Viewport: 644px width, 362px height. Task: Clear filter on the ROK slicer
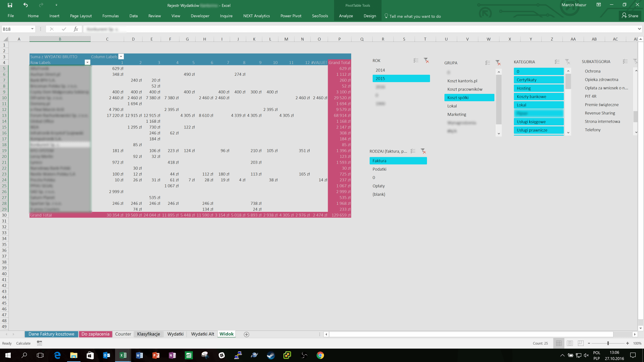coord(426,60)
